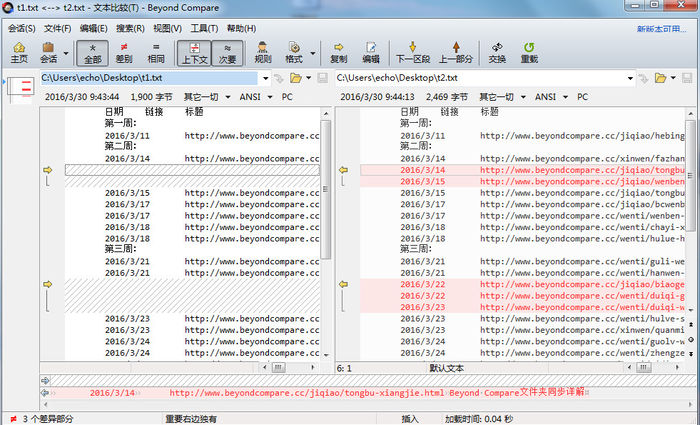Open the 文件(F) menu
The width and height of the screenshot is (700, 425).
click(x=58, y=29)
